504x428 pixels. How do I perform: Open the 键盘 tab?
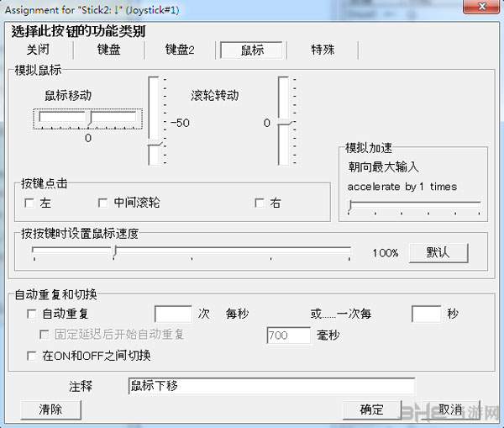[x=109, y=50]
